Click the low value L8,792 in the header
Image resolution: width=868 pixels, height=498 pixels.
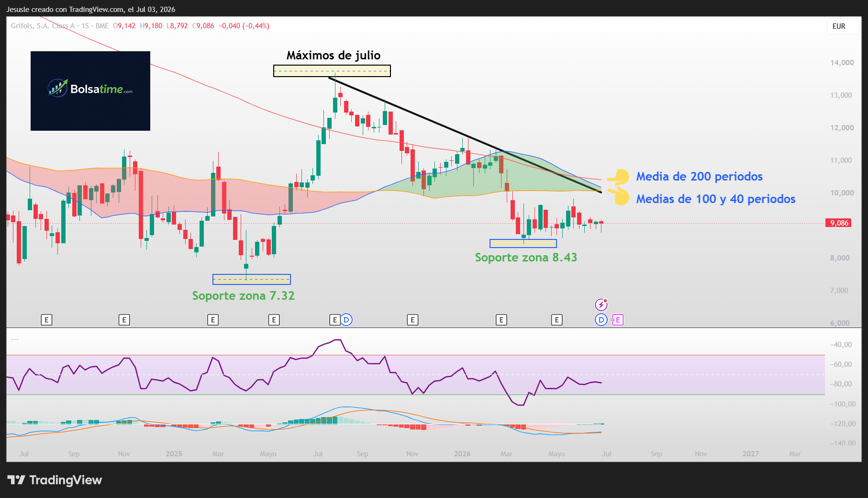click(177, 26)
